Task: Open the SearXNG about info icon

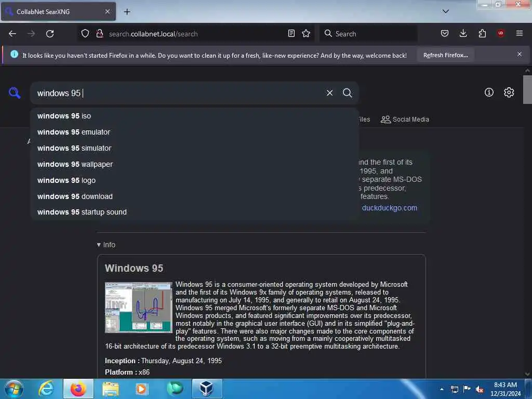Action: click(489, 92)
